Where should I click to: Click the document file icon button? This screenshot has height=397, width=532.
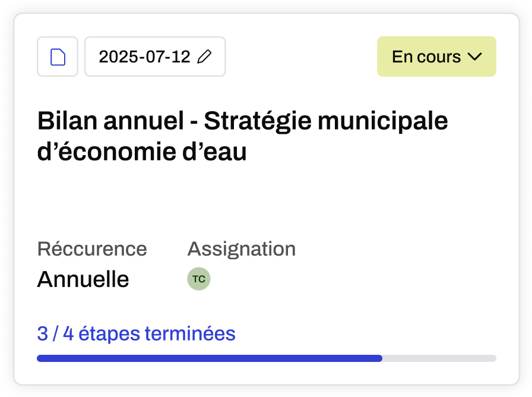point(58,57)
